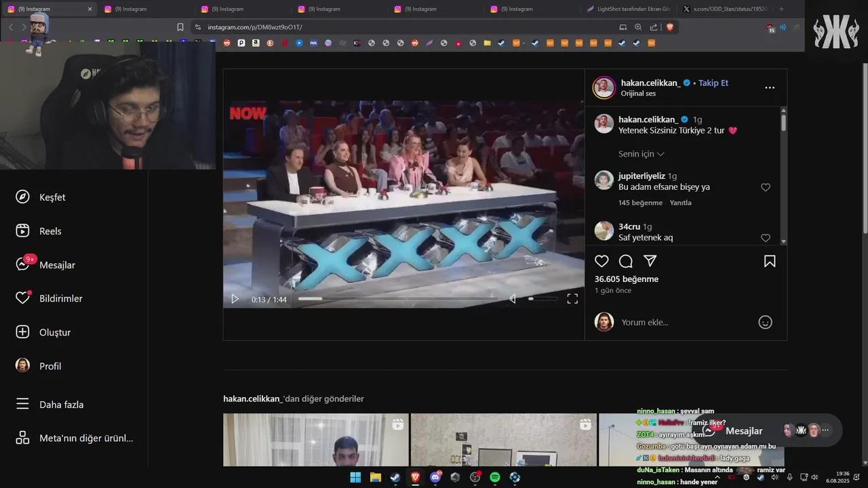
Task: Click the Oluştur plus icon
Action: point(22,332)
